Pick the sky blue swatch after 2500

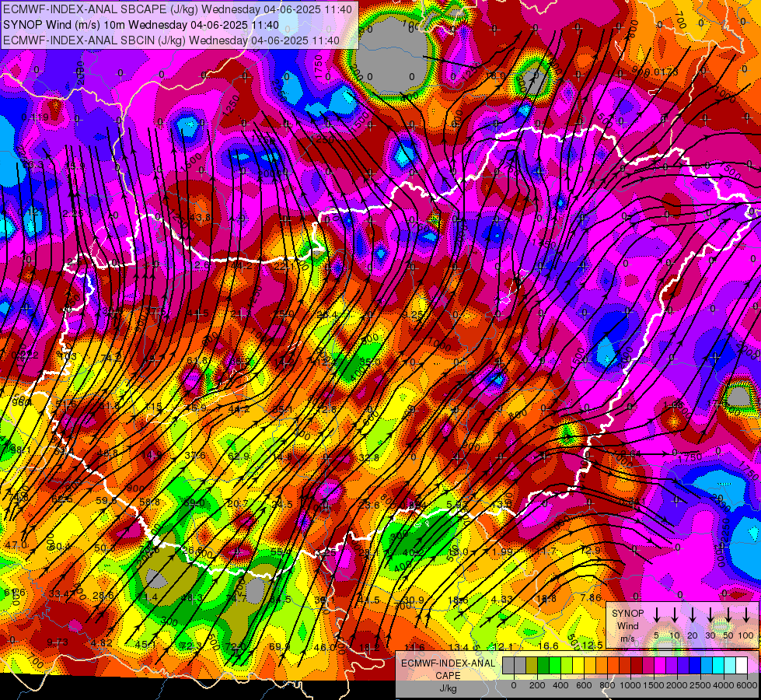click(707, 666)
